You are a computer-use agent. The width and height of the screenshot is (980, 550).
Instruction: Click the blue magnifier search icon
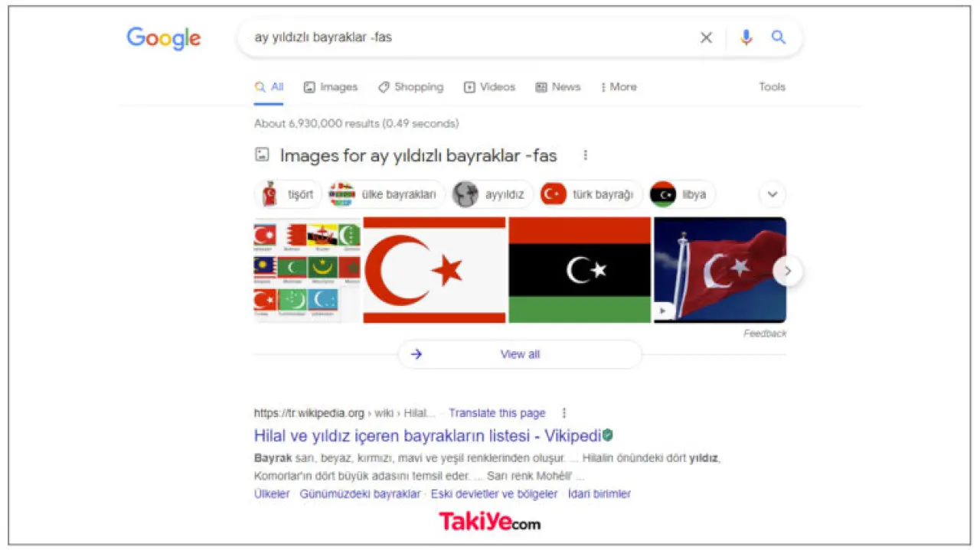pos(779,37)
